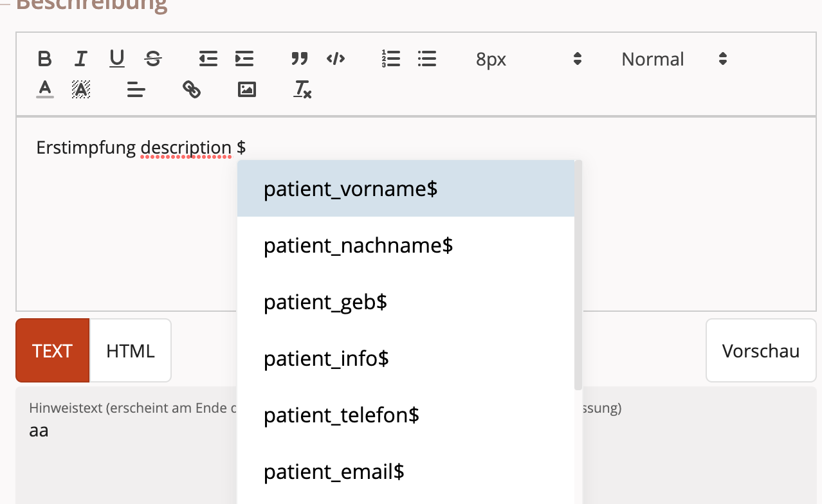Select patient_info$ placeholder

[406, 359]
